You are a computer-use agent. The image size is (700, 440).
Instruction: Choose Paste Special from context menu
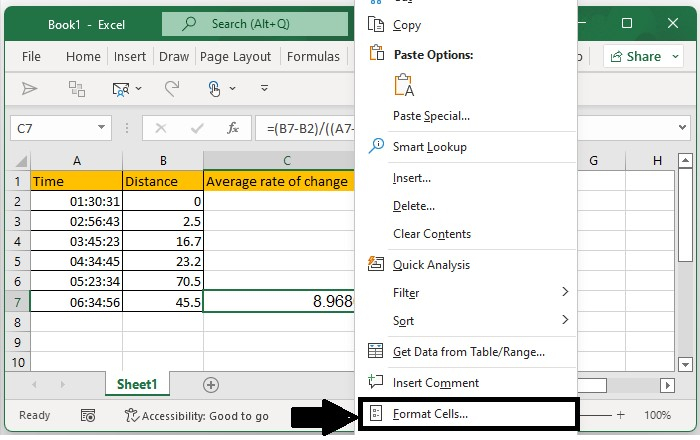pos(466,116)
